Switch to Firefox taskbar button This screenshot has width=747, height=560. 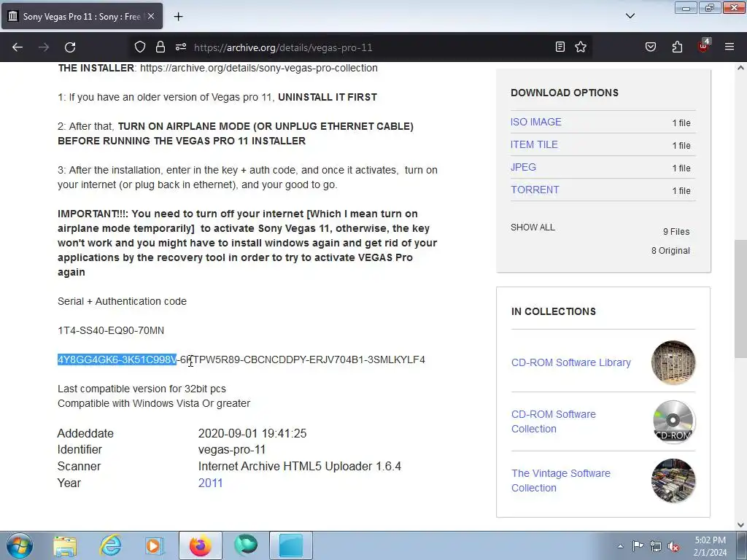[x=200, y=545]
